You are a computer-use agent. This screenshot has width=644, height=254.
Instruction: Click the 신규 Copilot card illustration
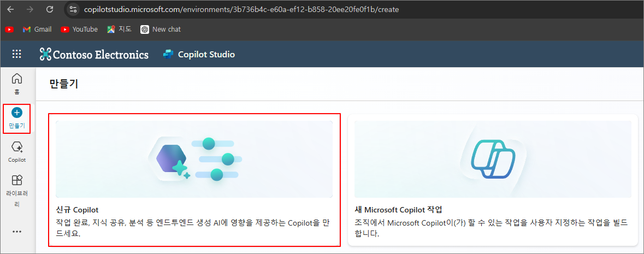click(194, 159)
